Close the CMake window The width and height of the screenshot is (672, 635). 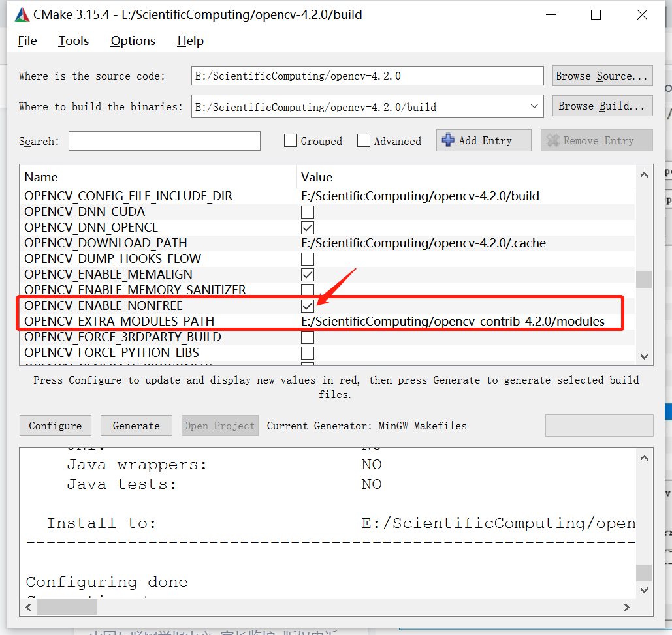[x=642, y=14]
